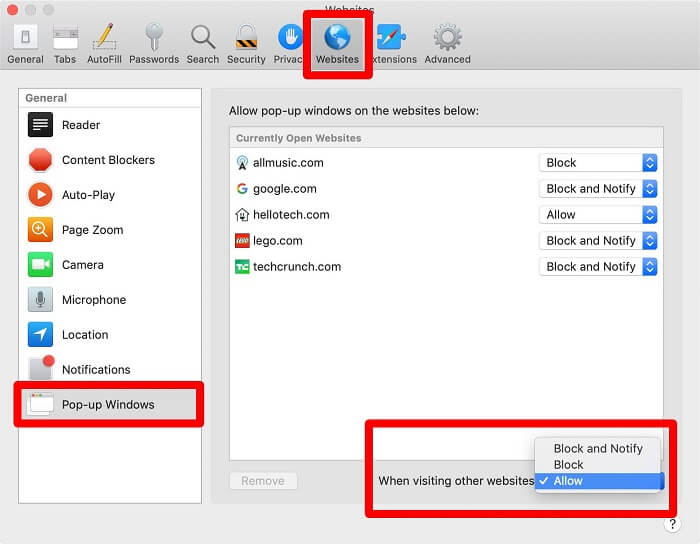Open hellotech.com Allow dropdown
The image size is (700, 544).
pyautogui.click(x=598, y=215)
